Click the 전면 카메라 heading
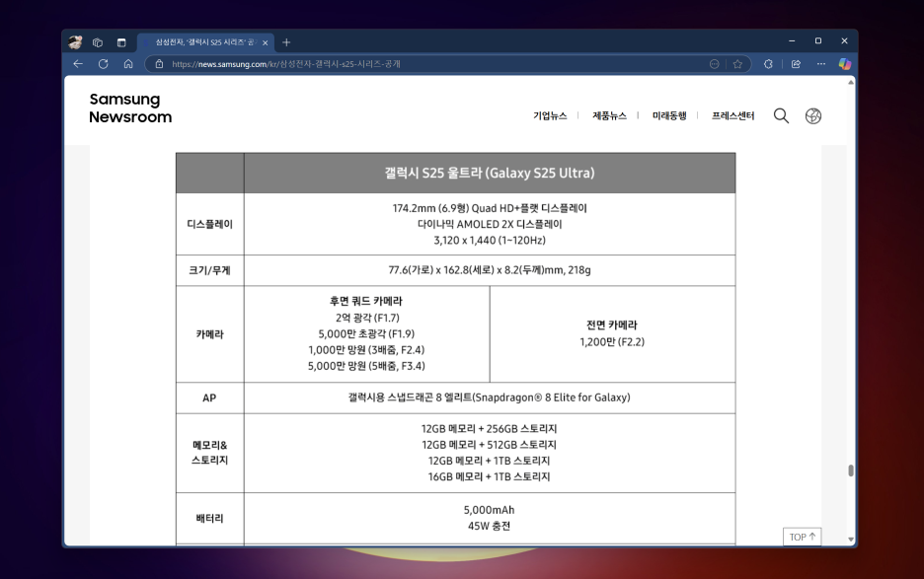 coord(612,326)
